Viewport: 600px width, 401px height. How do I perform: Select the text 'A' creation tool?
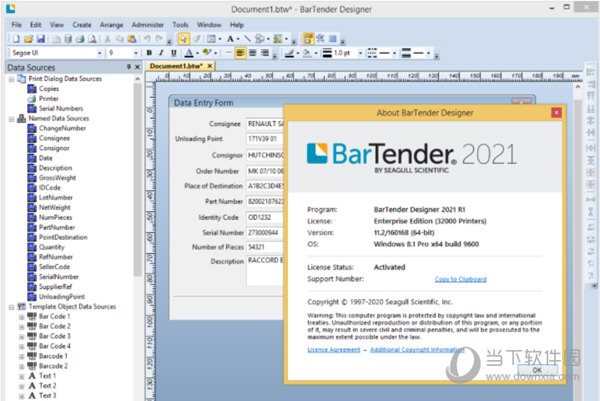tap(230, 39)
